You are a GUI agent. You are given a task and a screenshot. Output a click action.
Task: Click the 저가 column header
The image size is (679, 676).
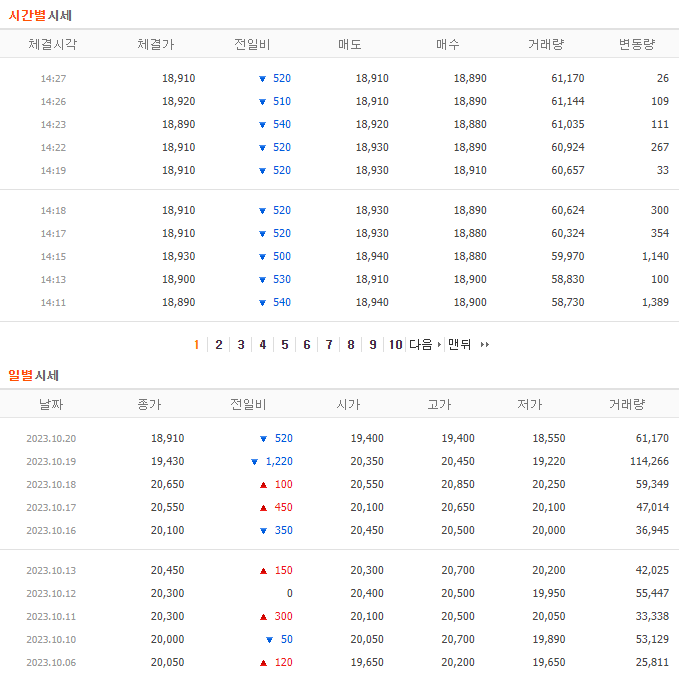pyautogui.click(x=530, y=404)
